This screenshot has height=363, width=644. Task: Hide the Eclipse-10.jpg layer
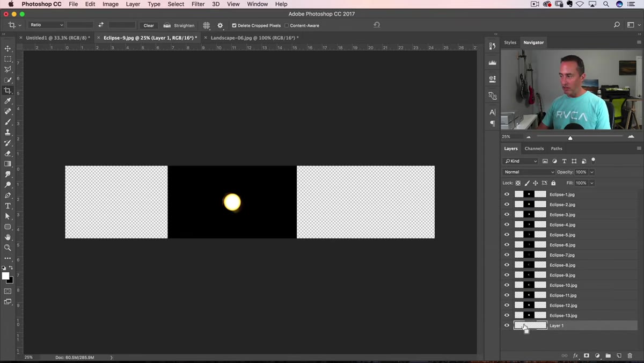coord(507,285)
